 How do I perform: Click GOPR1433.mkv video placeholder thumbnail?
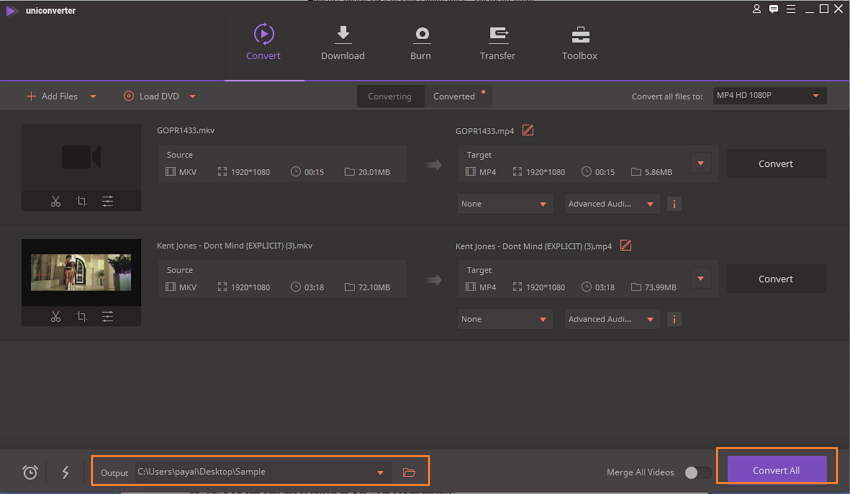point(81,157)
